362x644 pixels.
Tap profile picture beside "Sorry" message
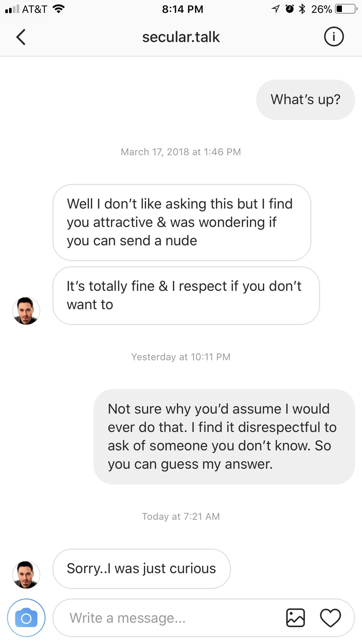[x=26, y=575]
